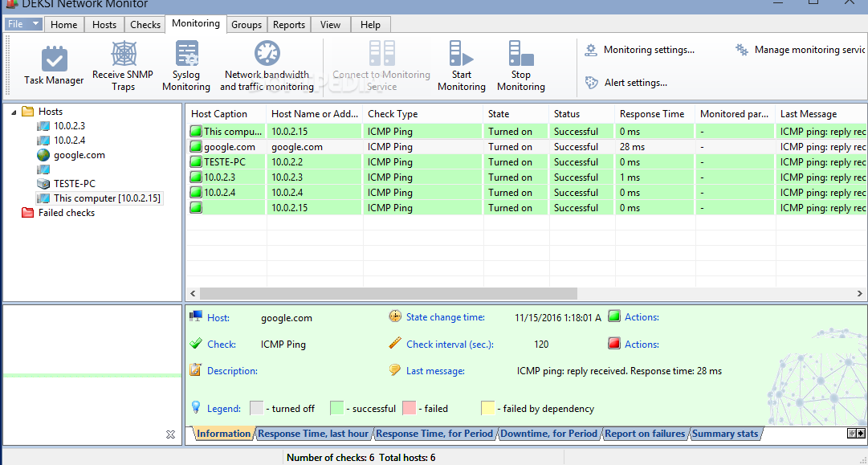Open Monitoring settings
The height and width of the screenshot is (465, 868).
[639, 50]
